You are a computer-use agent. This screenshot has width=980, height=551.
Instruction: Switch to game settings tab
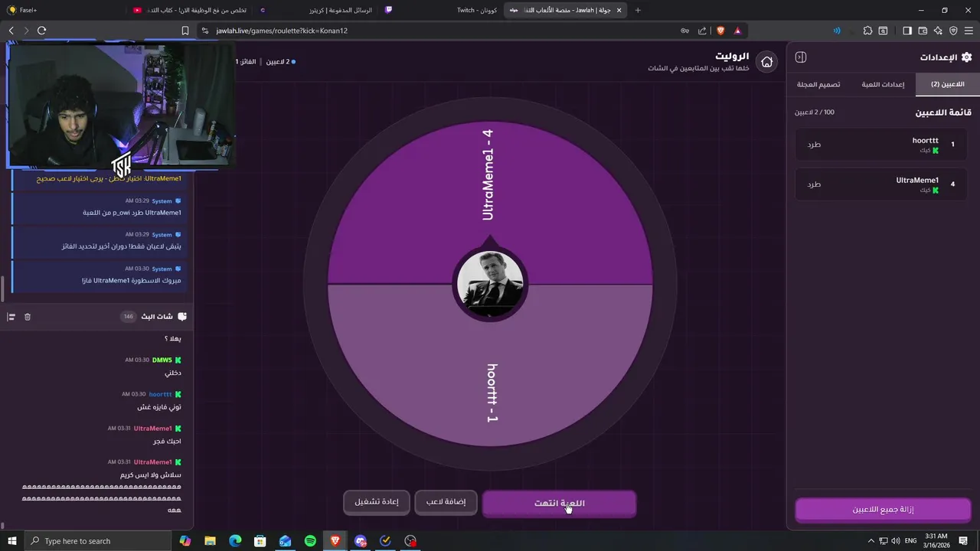pyautogui.click(x=883, y=84)
